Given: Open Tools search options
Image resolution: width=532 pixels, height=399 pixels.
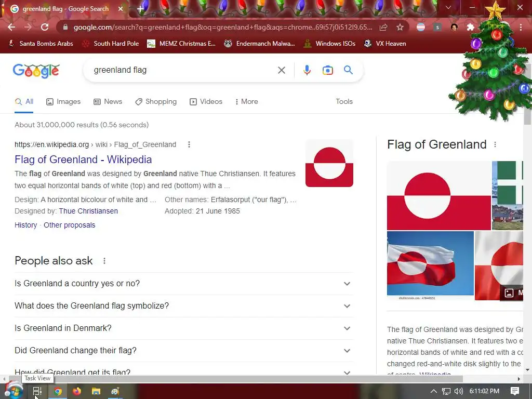Looking at the screenshot, I should 344,102.
